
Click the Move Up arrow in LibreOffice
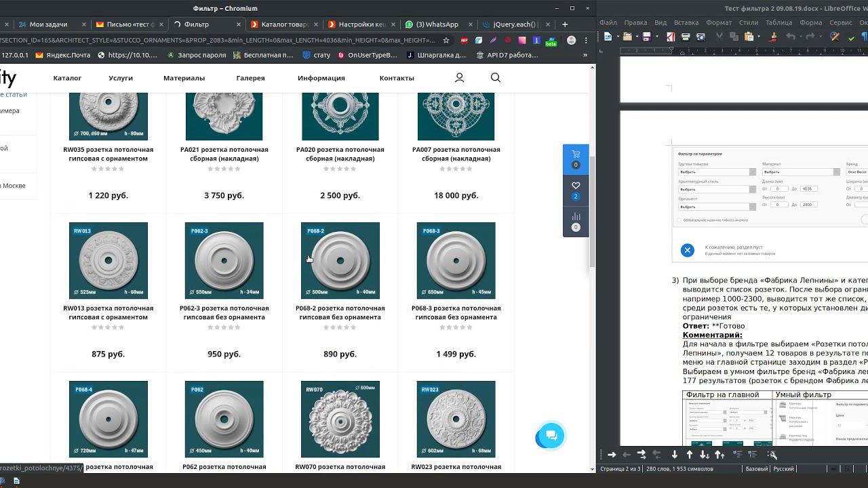click(689, 455)
